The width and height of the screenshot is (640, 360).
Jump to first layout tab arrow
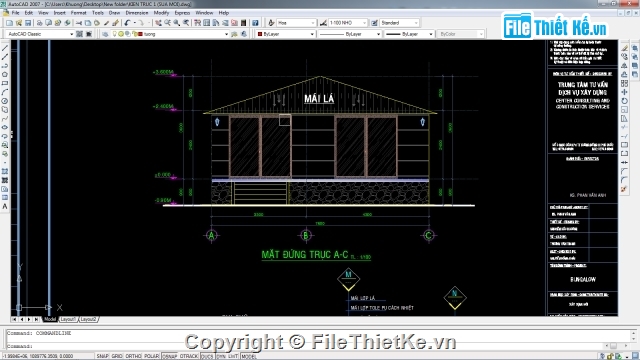coord(15,319)
